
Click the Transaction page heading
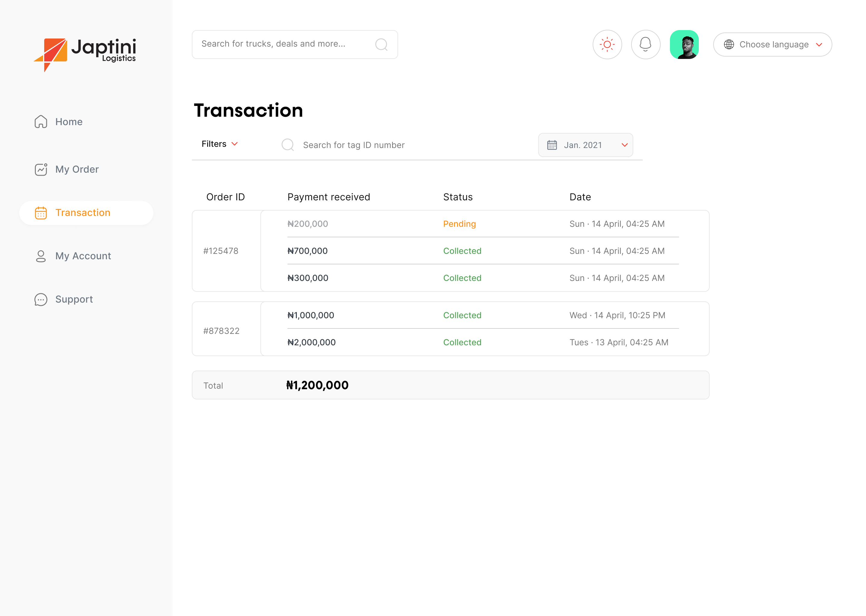point(248,111)
